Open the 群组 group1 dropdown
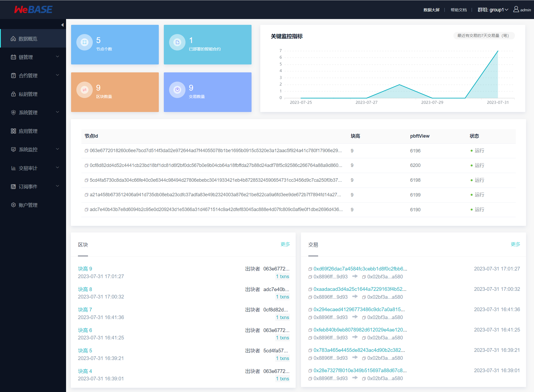Image resolution: width=534 pixels, height=392 pixels. [493, 10]
